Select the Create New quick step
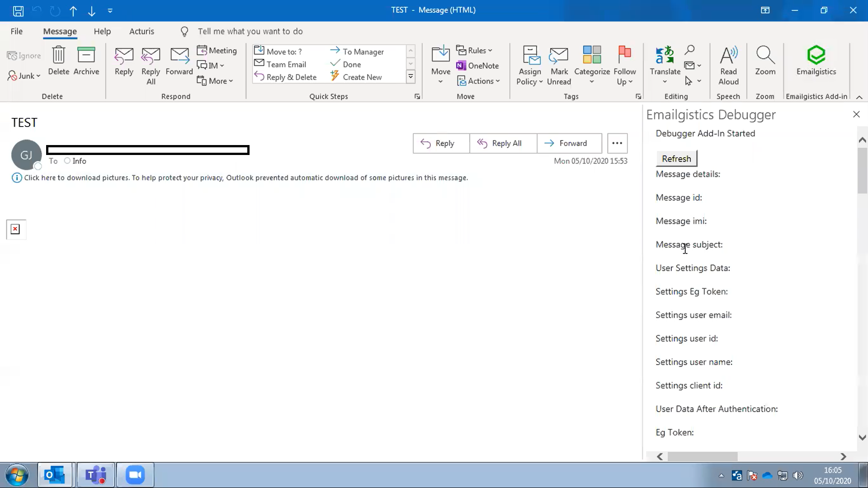The height and width of the screenshot is (488, 868). click(x=356, y=77)
